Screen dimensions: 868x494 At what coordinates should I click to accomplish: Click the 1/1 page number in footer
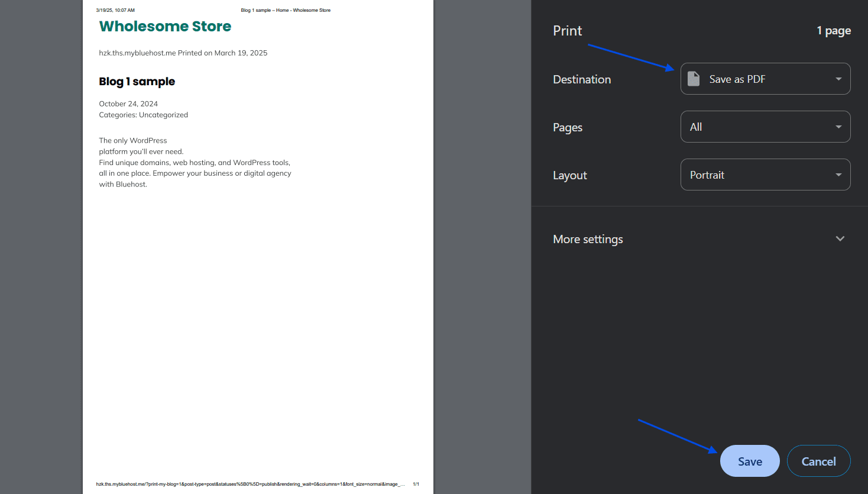[x=416, y=484]
